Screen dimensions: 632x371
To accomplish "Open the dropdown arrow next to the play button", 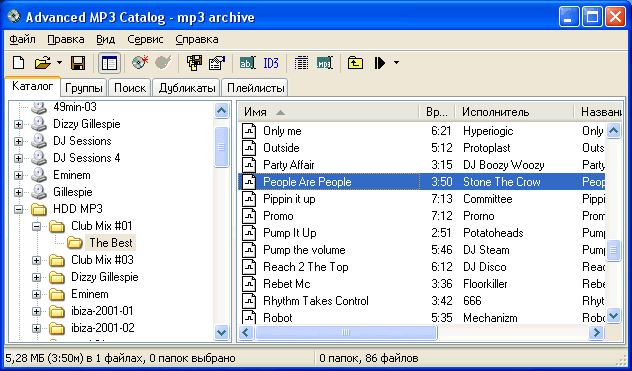I will pyautogui.click(x=396, y=63).
